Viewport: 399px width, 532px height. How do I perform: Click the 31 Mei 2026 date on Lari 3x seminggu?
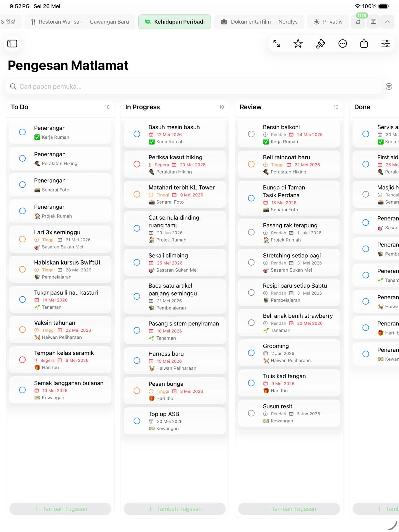point(78,240)
